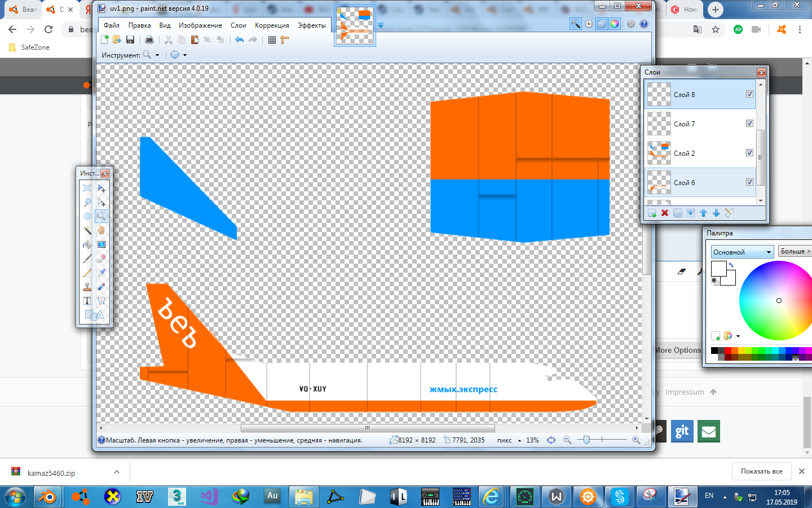
Task: Move the layer up
Action: (x=703, y=213)
